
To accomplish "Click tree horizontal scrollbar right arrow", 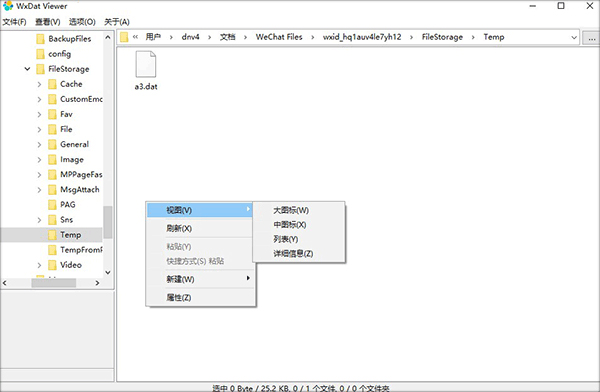I will pyautogui.click(x=97, y=283).
